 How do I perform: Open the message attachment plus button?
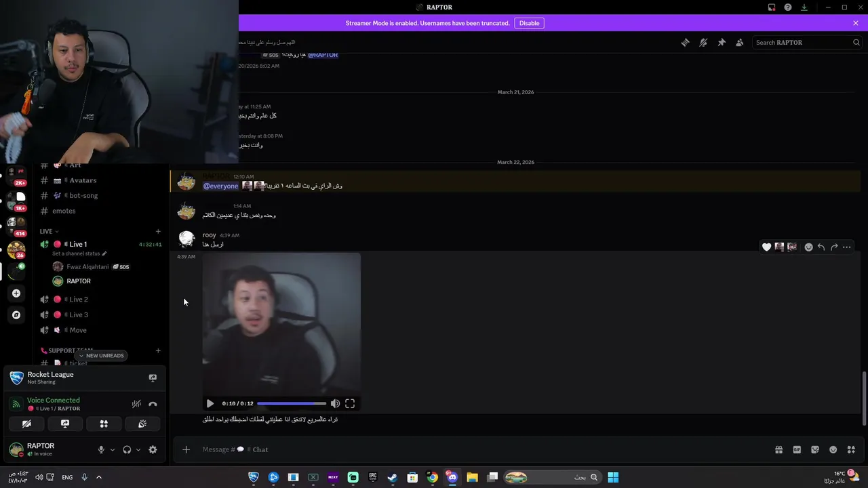(x=186, y=449)
